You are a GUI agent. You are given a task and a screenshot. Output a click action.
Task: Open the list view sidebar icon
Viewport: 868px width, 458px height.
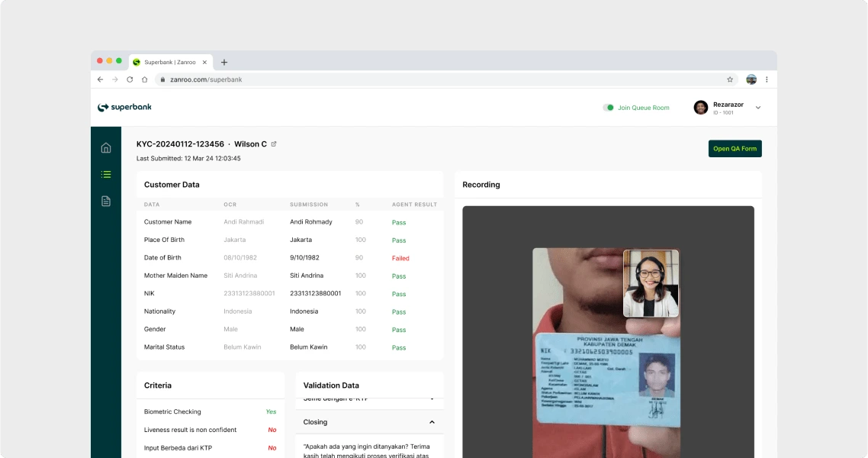(106, 175)
